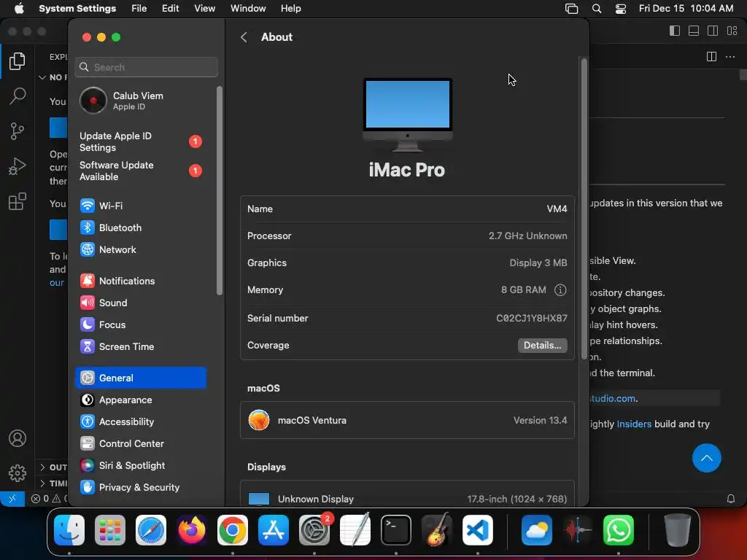Expand the TIMELINE section in VS Code

pyautogui.click(x=53, y=483)
